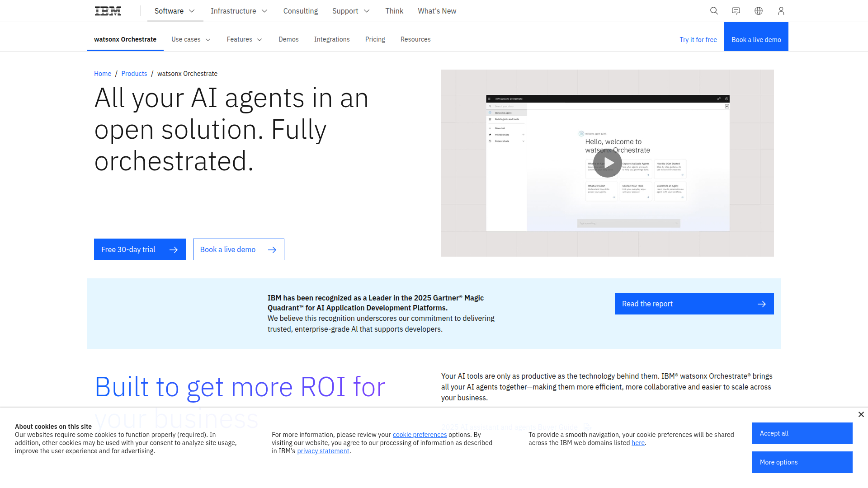Image resolution: width=868 pixels, height=488 pixels.
Task: Read the Gartner Magic Quadrant report
Action: click(693, 303)
